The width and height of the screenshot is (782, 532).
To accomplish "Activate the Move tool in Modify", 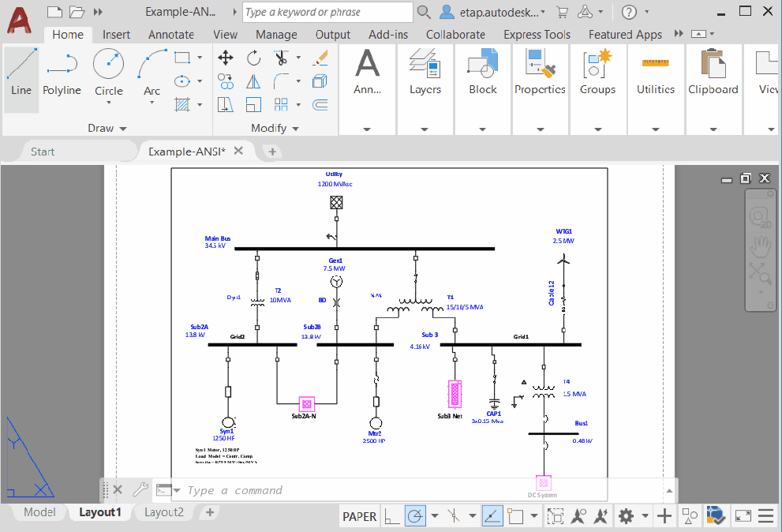I will (226, 58).
